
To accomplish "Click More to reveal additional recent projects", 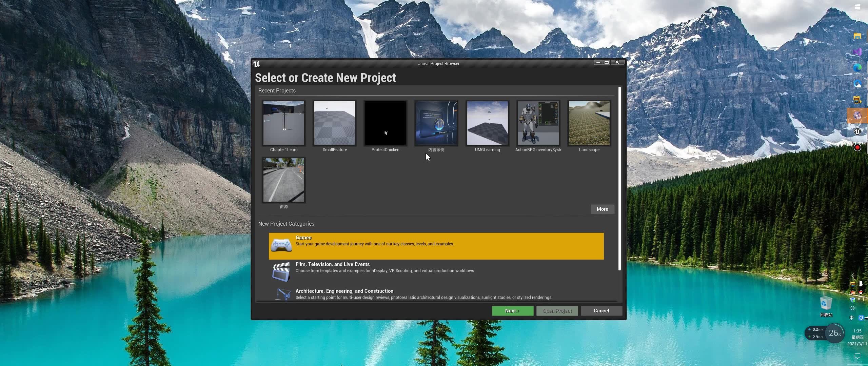I will click(x=602, y=209).
